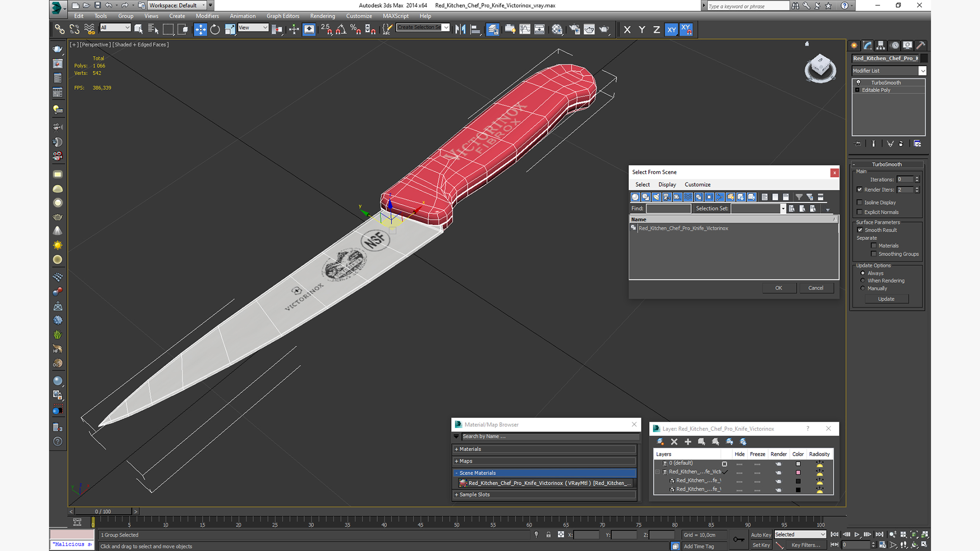This screenshot has width=980, height=551.
Task: Open the reference coordinate View dropdown
Action: click(253, 28)
